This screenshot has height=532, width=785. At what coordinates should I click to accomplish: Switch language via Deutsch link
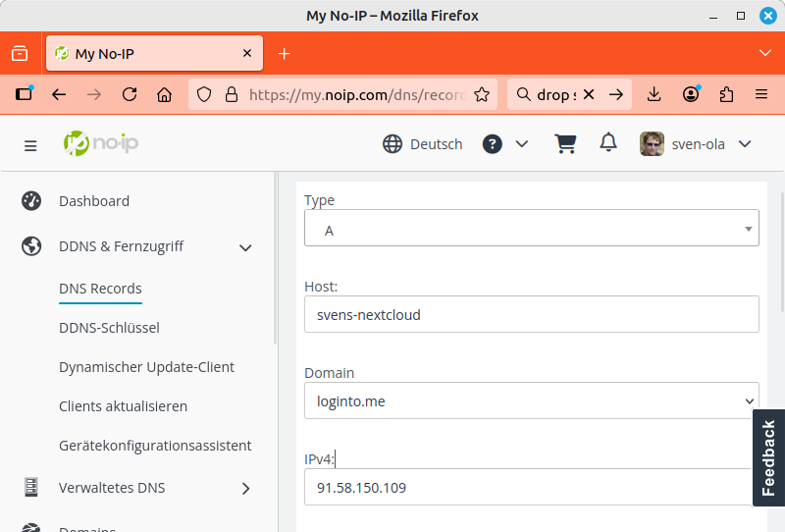(423, 144)
